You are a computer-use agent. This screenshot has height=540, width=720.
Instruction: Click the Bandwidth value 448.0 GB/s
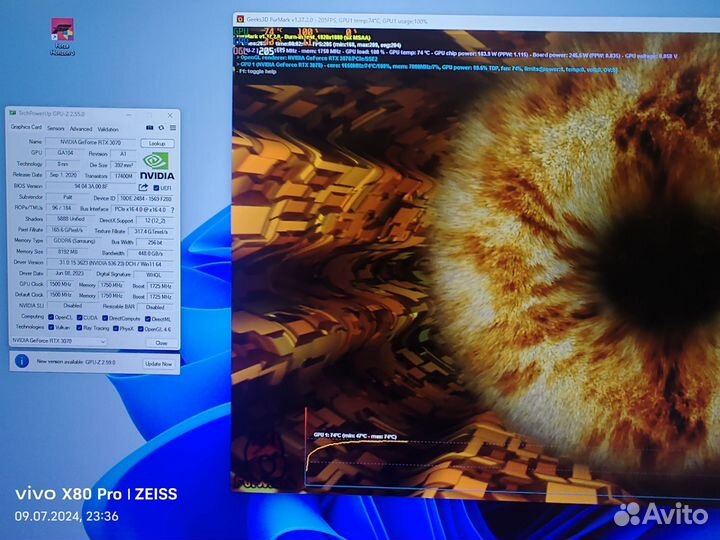(152, 253)
